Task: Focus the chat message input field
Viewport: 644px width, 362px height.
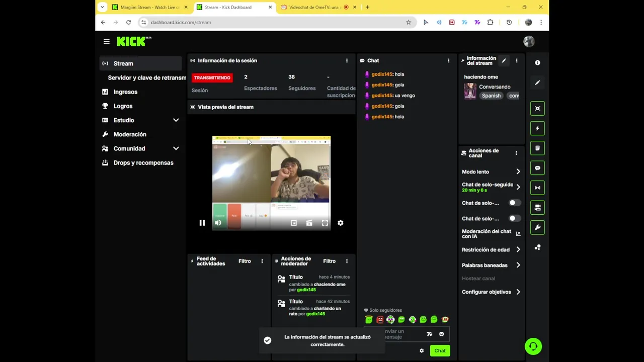Action: [406, 334]
